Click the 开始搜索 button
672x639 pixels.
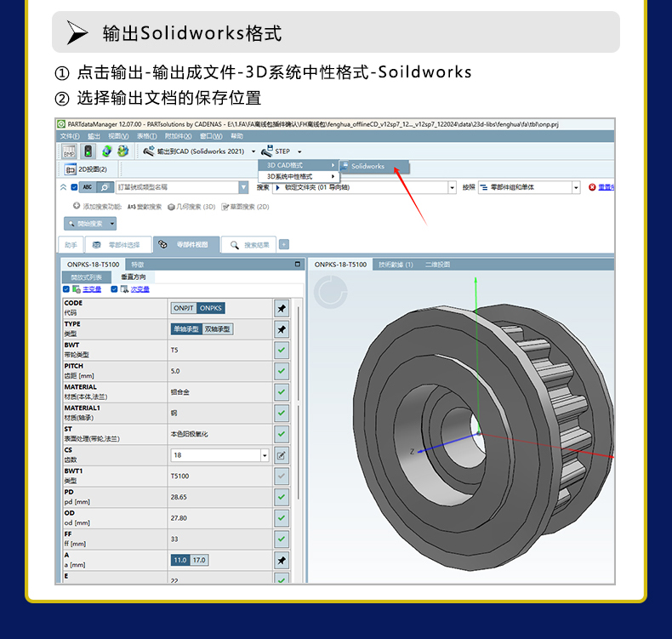click(x=90, y=224)
